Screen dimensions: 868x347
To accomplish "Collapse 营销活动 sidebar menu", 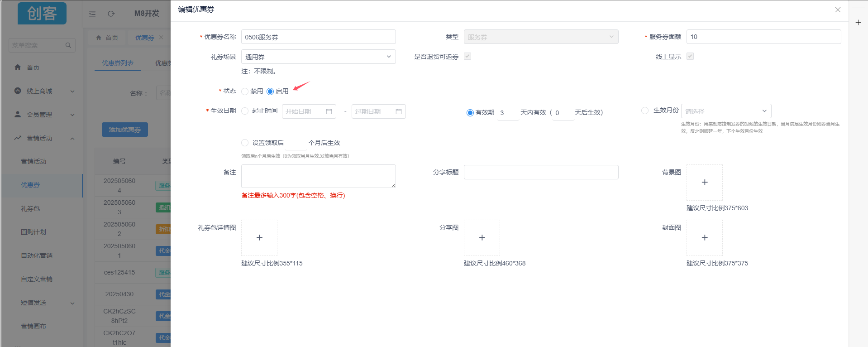I will click(72, 139).
